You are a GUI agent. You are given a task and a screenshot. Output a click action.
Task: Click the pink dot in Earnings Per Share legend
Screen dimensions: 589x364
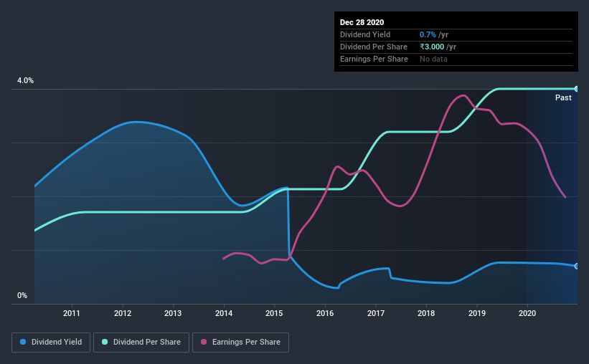(204, 342)
